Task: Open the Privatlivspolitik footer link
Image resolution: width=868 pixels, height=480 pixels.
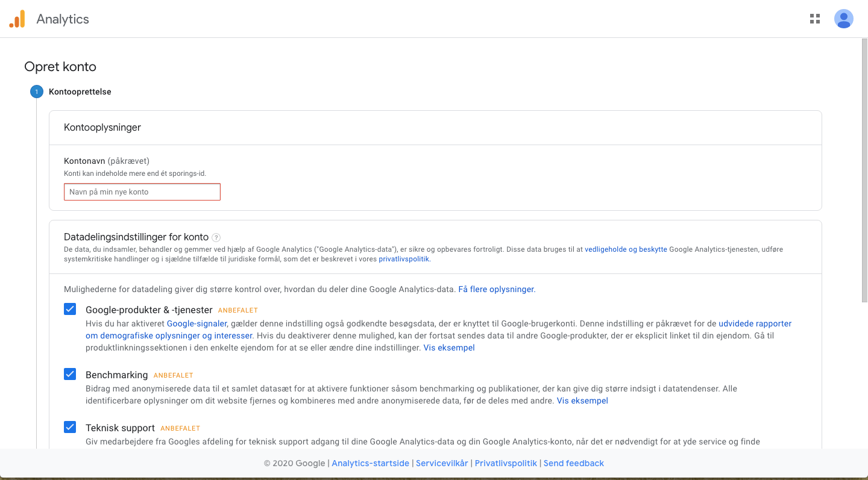Action: tap(506, 463)
